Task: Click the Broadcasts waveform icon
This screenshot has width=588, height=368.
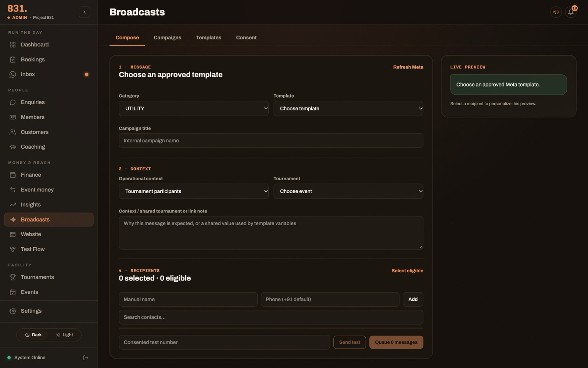Action: pyautogui.click(x=12, y=219)
